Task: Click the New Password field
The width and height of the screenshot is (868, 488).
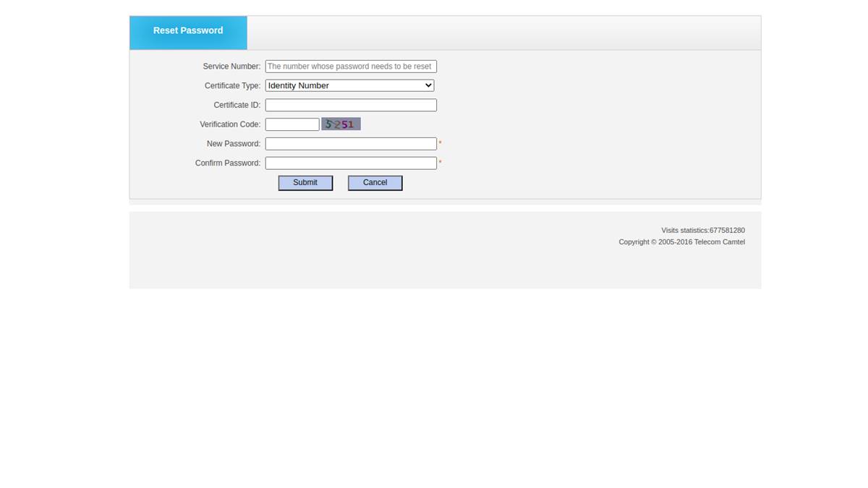Action: click(350, 143)
